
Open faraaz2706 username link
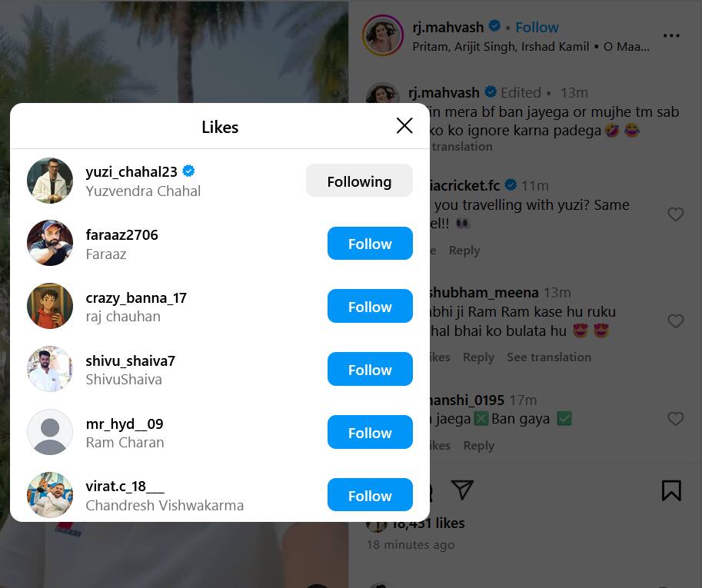pyautogui.click(x=122, y=234)
